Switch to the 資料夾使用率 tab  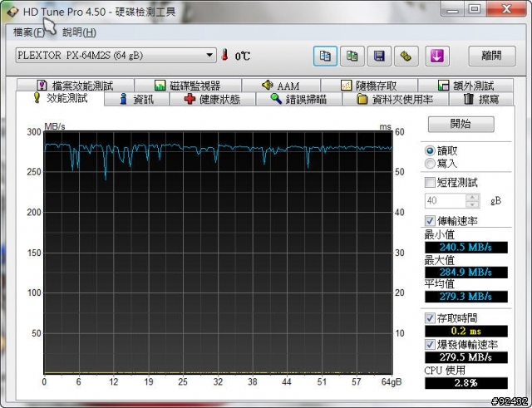click(x=396, y=100)
